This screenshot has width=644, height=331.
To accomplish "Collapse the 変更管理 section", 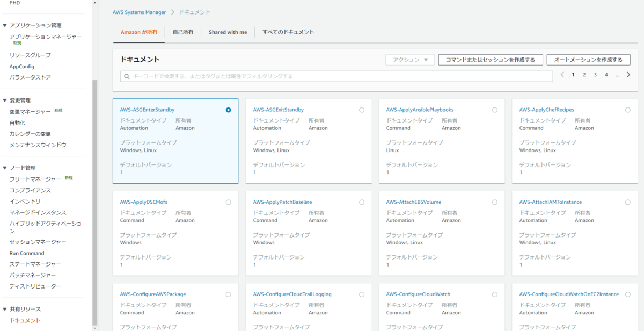I will 5,100.
